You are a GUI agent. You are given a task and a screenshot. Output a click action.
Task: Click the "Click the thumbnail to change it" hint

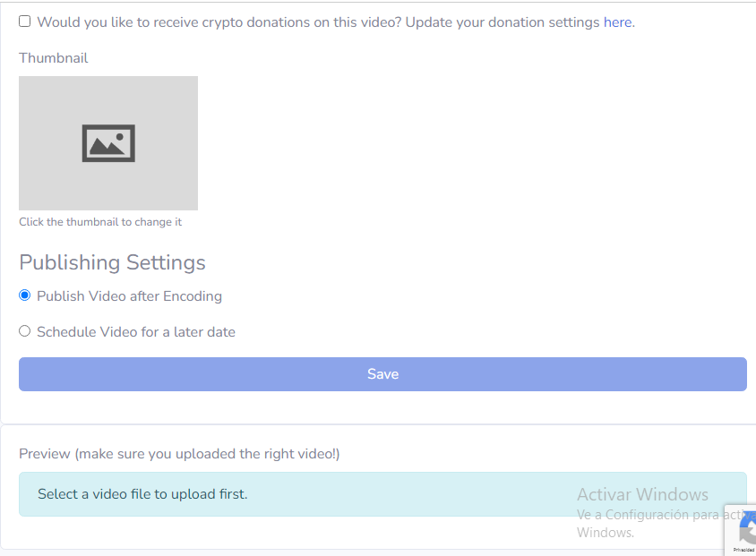pyautogui.click(x=100, y=222)
